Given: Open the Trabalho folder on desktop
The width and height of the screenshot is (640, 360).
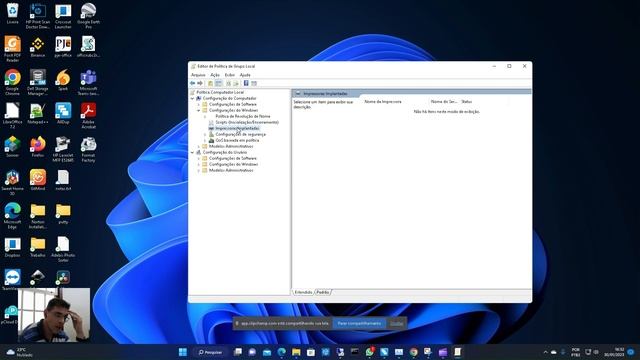Looking at the screenshot, I should point(38,247).
